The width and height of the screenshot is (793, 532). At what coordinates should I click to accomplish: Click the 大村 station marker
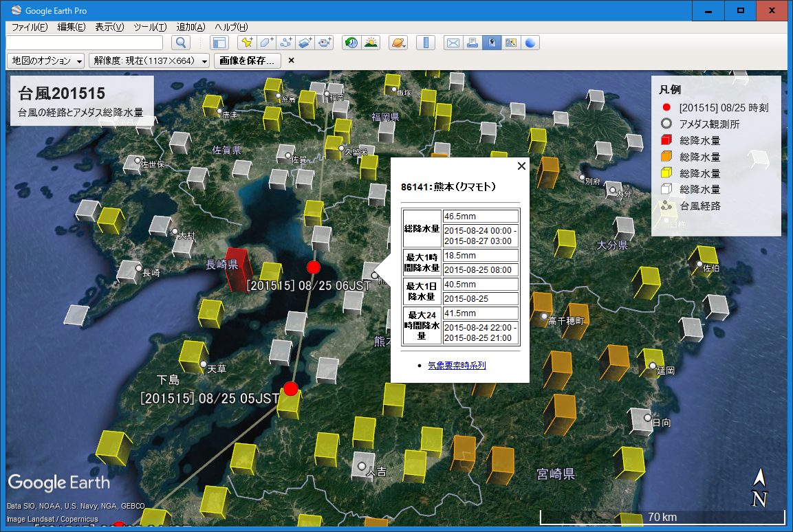coord(175,232)
